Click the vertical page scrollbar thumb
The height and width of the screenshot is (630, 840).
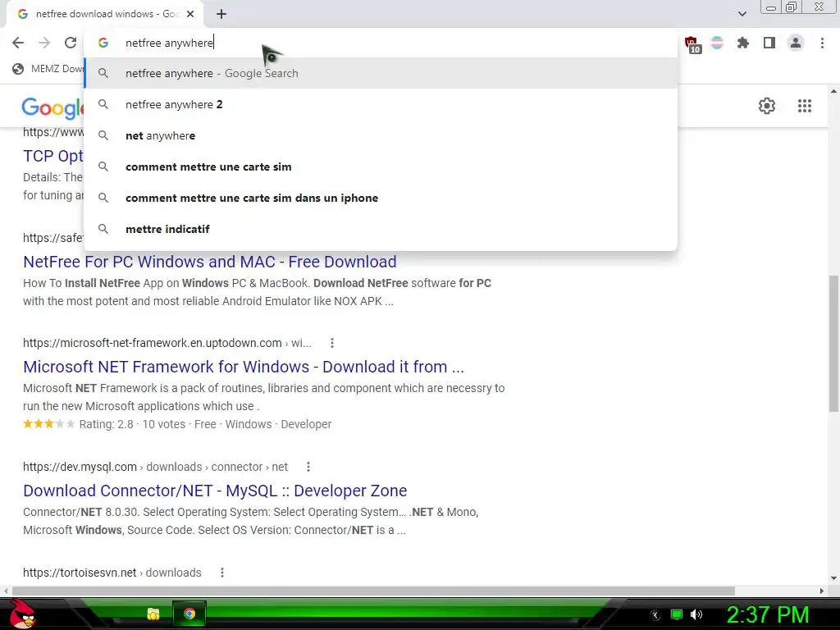pos(833,344)
